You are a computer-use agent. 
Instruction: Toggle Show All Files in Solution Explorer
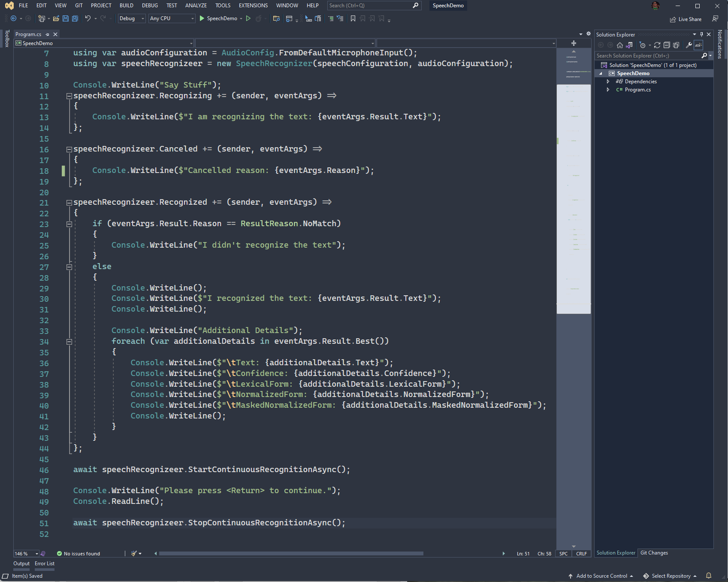coord(676,45)
